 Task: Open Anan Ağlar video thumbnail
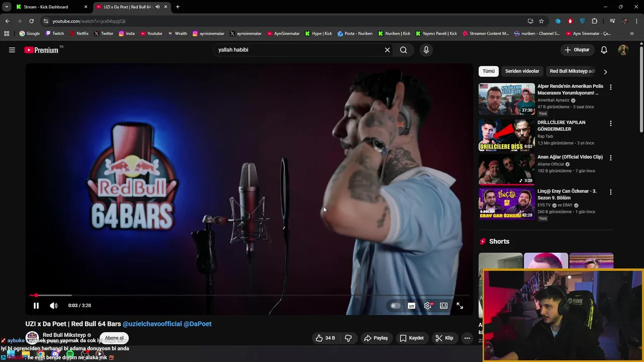507,169
